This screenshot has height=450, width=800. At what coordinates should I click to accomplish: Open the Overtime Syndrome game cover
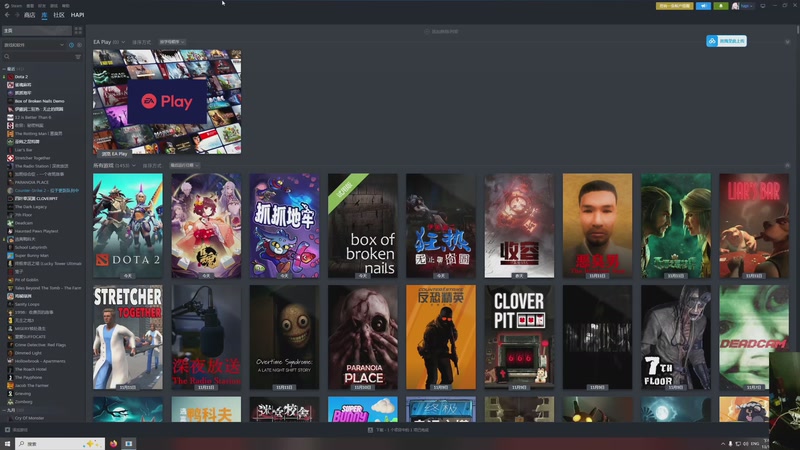click(x=284, y=337)
